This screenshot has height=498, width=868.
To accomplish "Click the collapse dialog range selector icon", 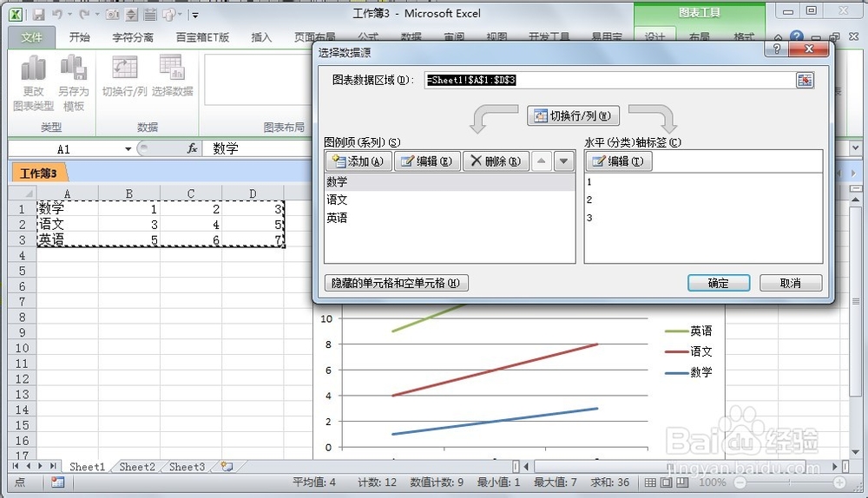I will pyautogui.click(x=806, y=80).
